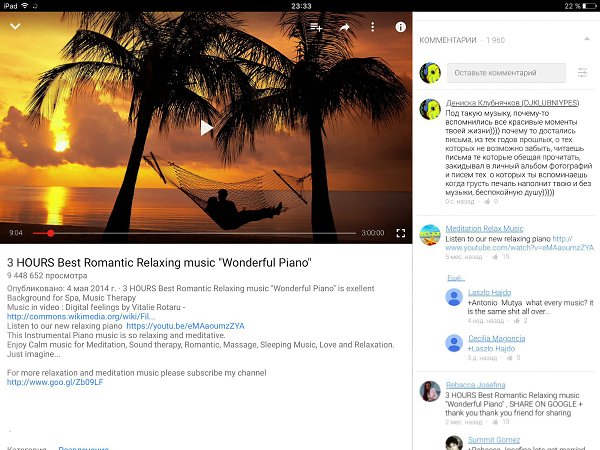Open the youtu.be/eMAaoumzZYA link
Image resolution: width=600 pixels, height=450 pixels.
click(x=185, y=326)
